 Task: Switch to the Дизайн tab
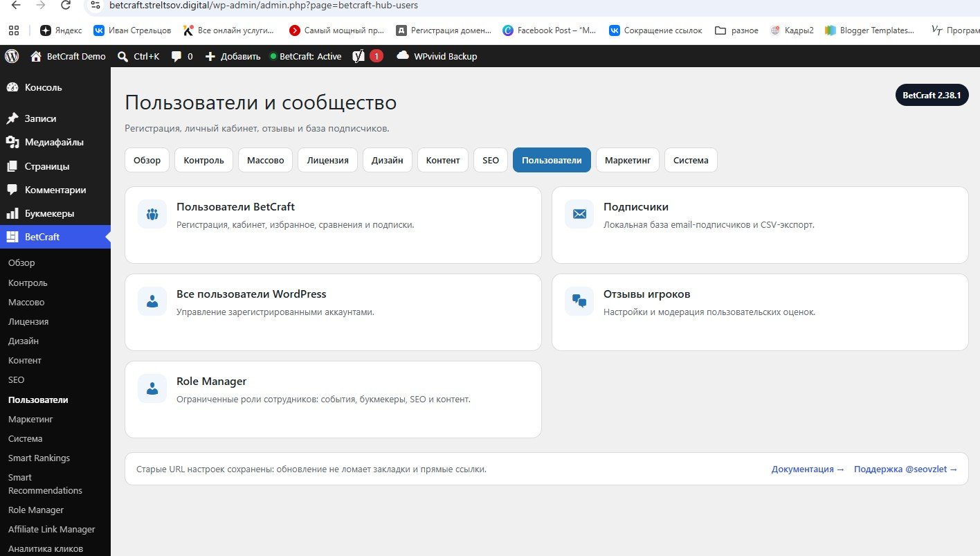pyautogui.click(x=388, y=160)
